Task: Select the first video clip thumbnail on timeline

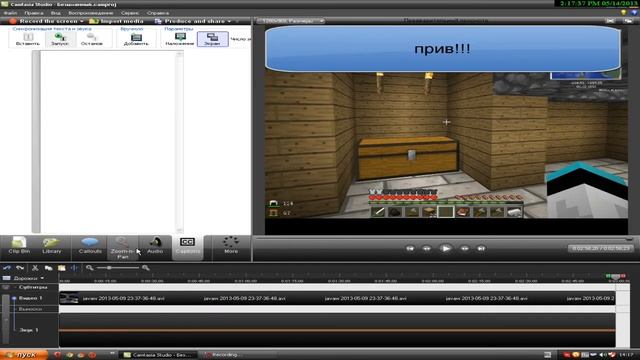Action: [69, 298]
